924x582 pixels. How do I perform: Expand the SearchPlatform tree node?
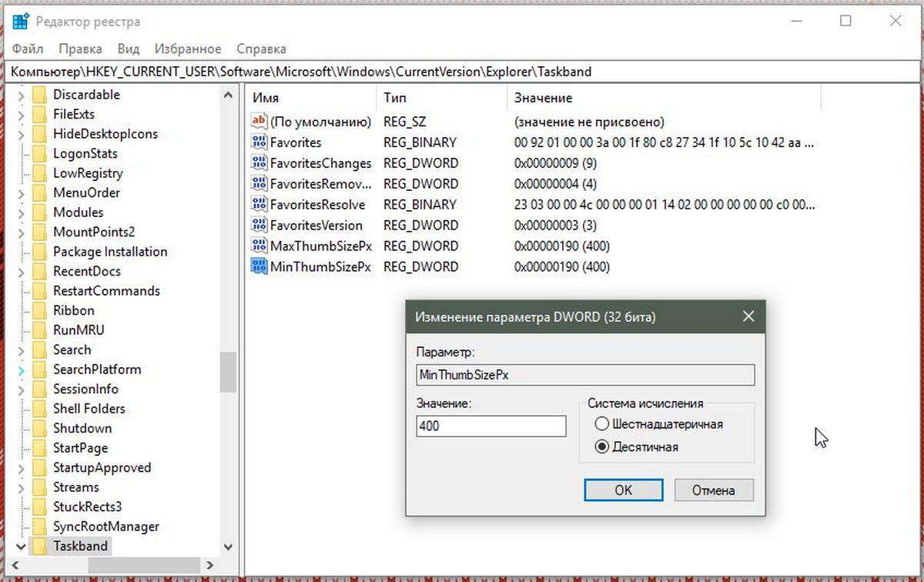tap(20, 370)
